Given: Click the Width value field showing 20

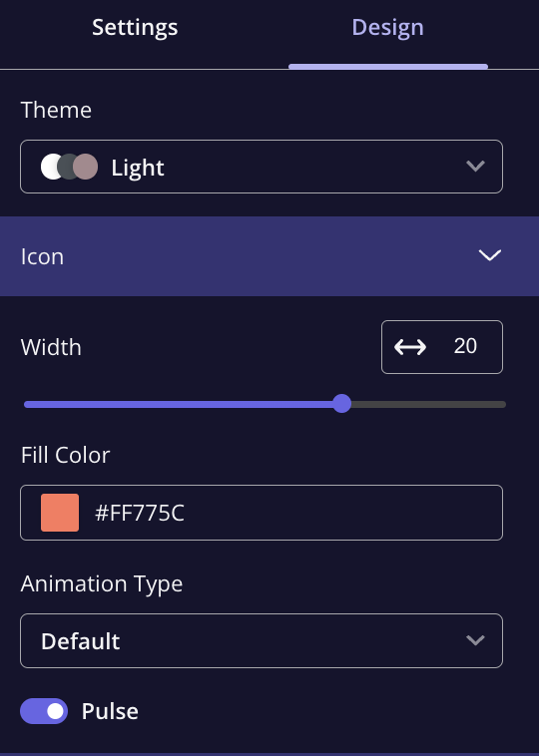Looking at the screenshot, I should tap(441, 347).
